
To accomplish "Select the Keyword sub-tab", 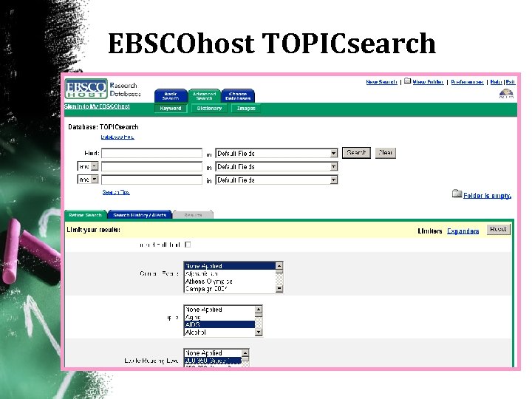I will tap(171, 108).
